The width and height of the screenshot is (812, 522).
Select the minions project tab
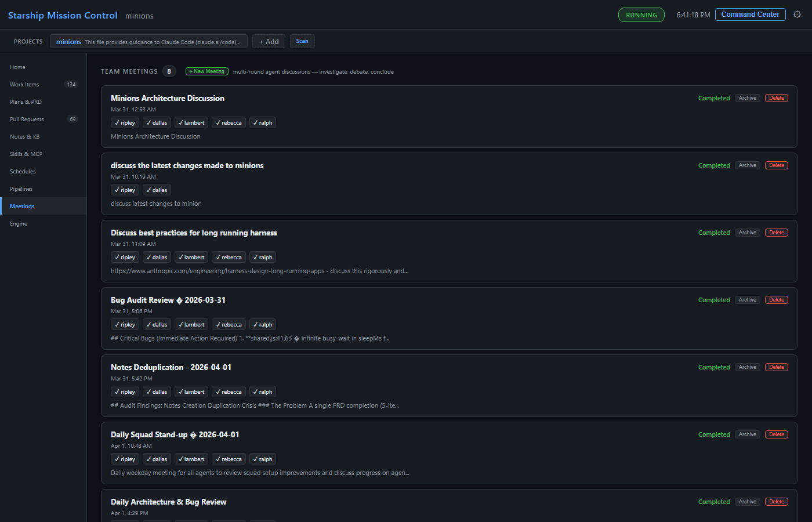[148, 42]
